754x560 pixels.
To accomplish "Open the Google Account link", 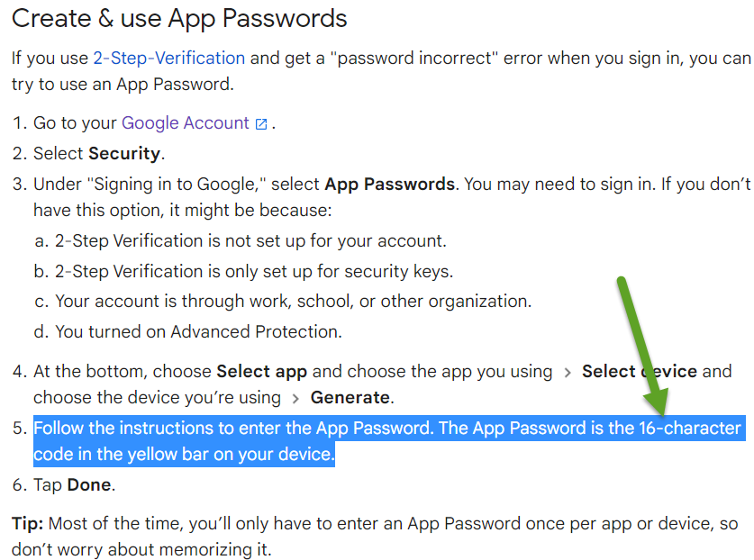I will [186, 123].
